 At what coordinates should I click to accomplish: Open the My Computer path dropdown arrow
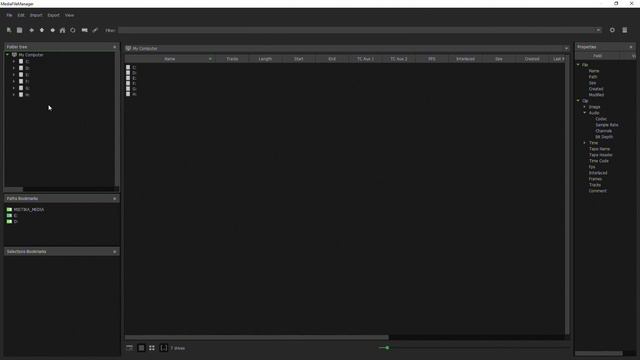(566, 49)
